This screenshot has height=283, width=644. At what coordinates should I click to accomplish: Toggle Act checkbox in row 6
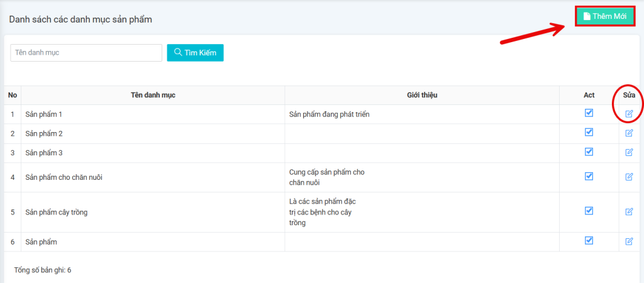589,240
